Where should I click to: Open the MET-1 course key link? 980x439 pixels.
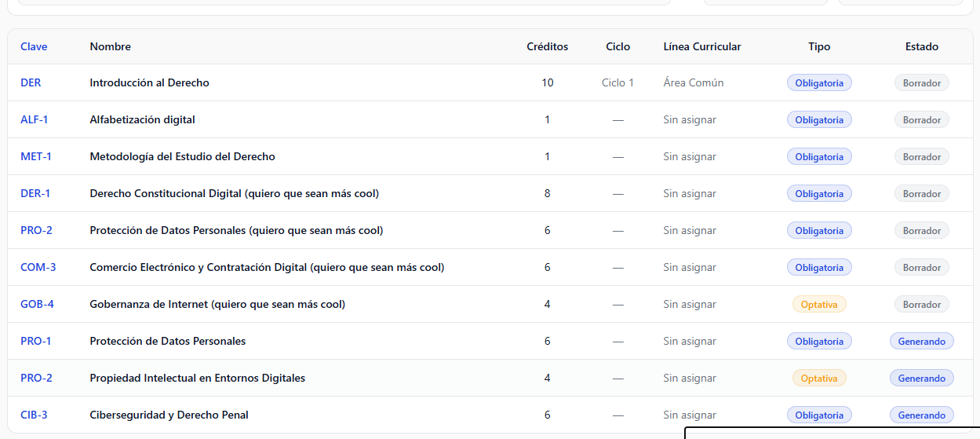click(36, 156)
